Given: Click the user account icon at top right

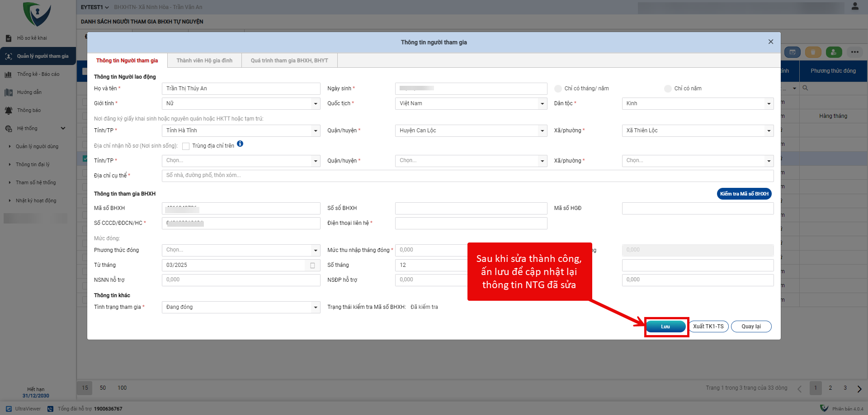Looking at the screenshot, I should [x=855, y=6].
